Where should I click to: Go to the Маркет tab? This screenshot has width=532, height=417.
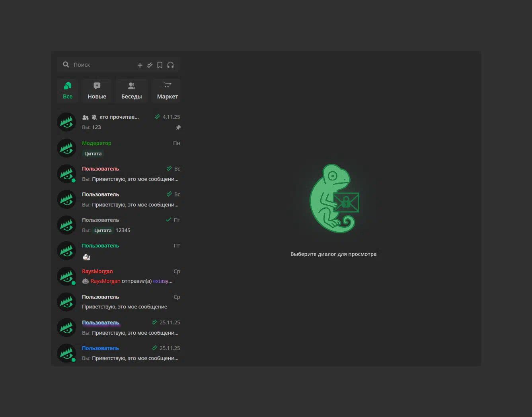[167, 91]
